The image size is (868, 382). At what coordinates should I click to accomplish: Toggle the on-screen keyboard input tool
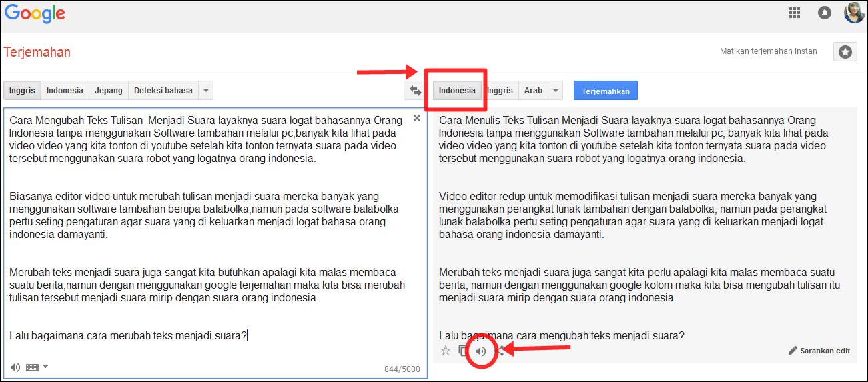pyautogui.click(x=32, y=367)
